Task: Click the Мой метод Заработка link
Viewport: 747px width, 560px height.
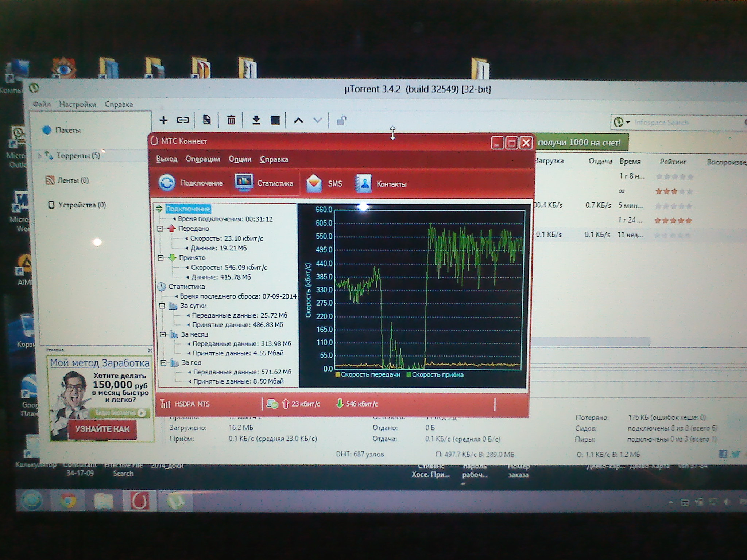Action: click(x=100, y=363)
